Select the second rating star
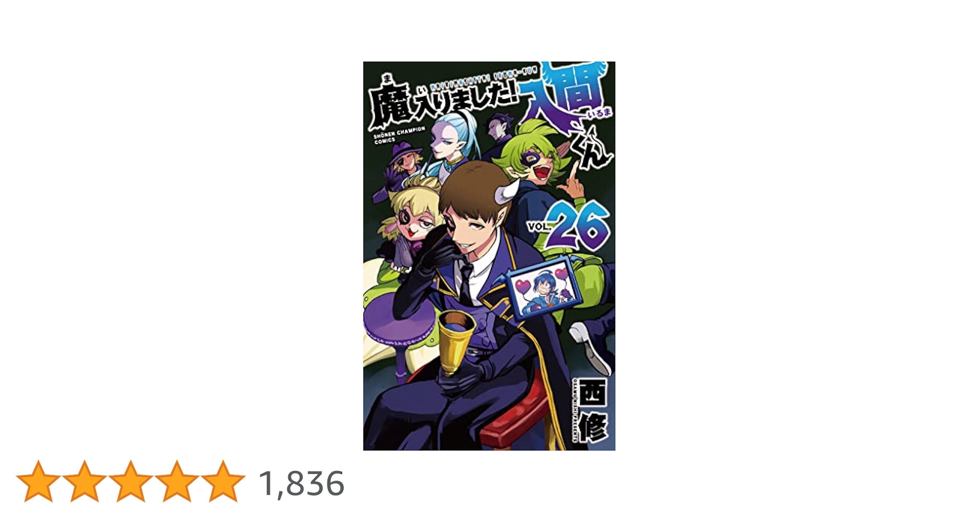This screenshot has width=980, height=513. (85, 481)
